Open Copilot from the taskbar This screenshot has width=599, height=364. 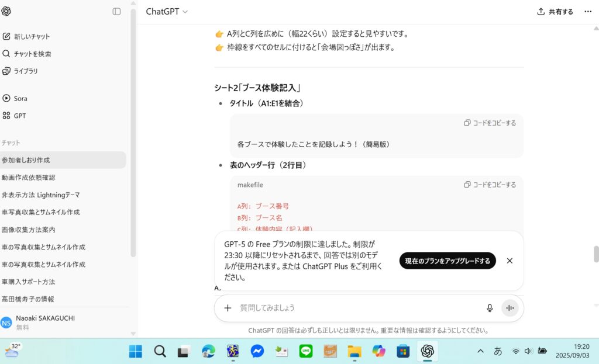click(x=378, y=351)
